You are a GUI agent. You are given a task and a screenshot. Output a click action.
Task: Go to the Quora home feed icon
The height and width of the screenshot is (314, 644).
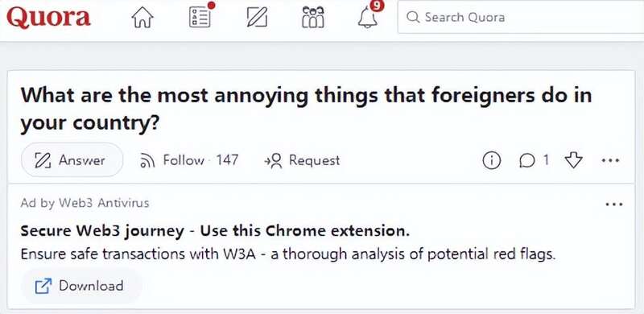(x=142, y=18)
